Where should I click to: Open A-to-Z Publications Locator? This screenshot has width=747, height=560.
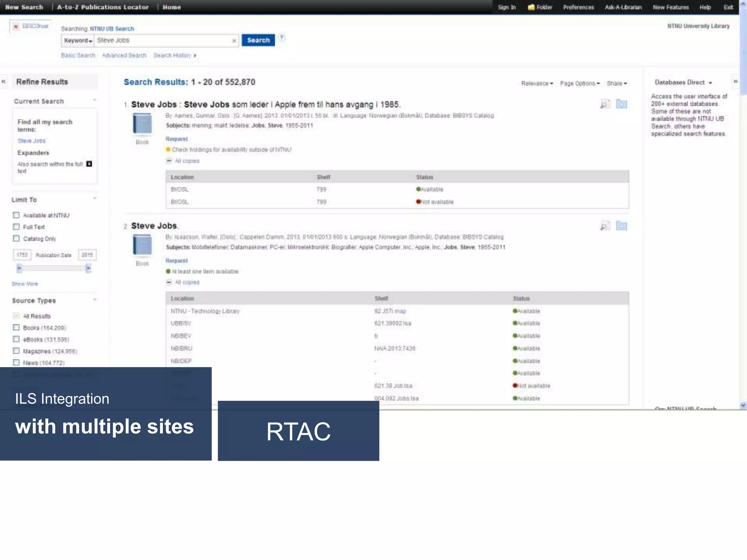click(103, 7)
